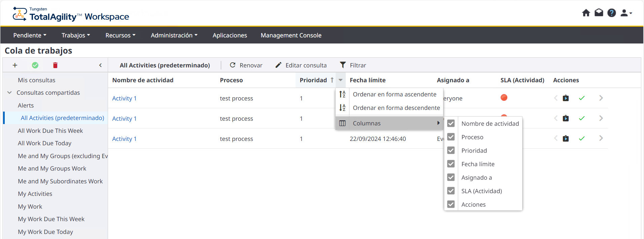
Task: Toggle the Fecha límite column checkbox
Action: 451,164
